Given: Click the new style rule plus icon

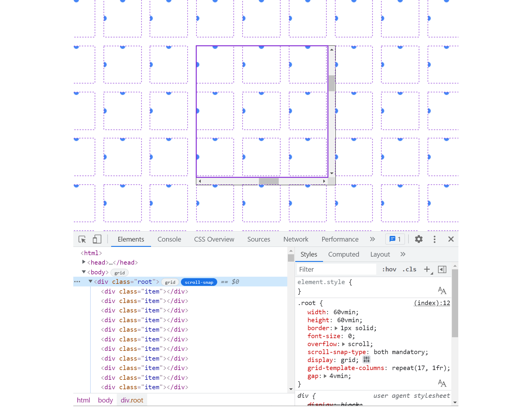Looking at the screenshot, I should coord(427,269).
